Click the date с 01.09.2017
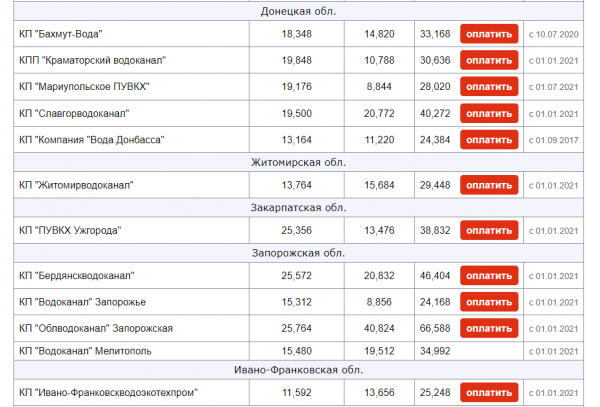Image resolution: width=600 pixels, height=407 pixels. coord(553,140)
